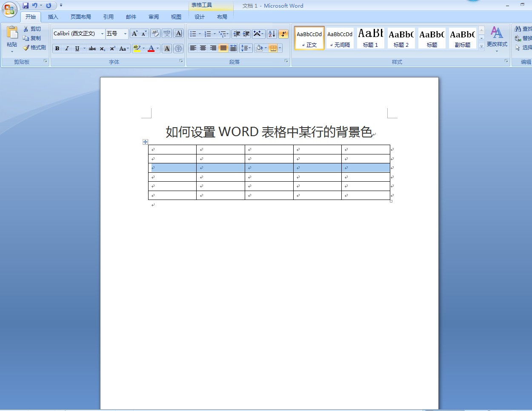Image resolution: width=532 pixels, height=411 pixels.
Task: Apply the 标题 1 heading style
Action: pos(370,38)
